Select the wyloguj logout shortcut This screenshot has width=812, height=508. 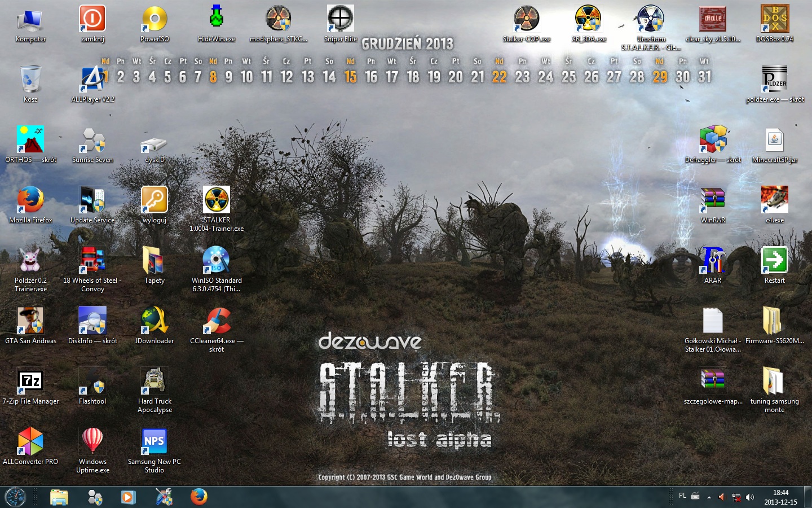(155, 205)
